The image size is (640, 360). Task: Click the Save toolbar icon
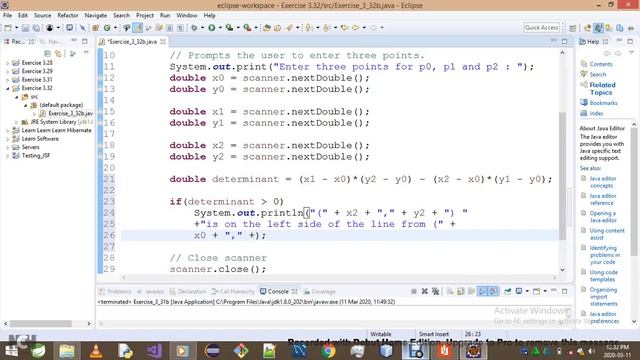click(x=25, y=28)
